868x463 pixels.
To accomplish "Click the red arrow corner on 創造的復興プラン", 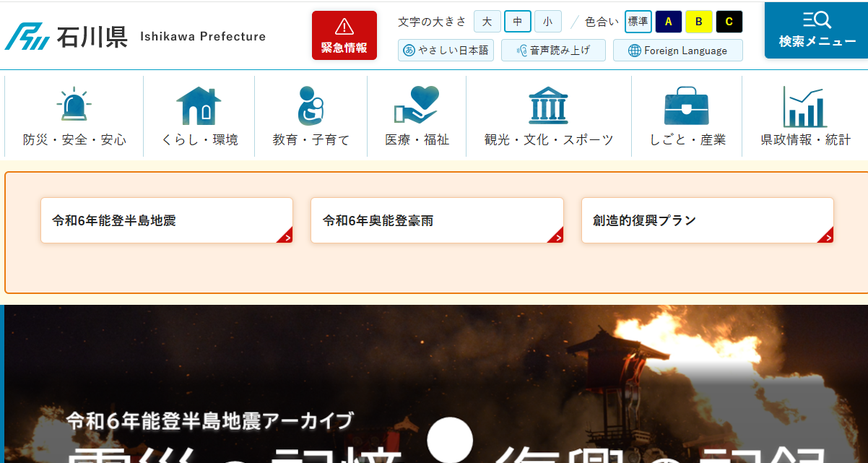I will click(x=827, y=235).
